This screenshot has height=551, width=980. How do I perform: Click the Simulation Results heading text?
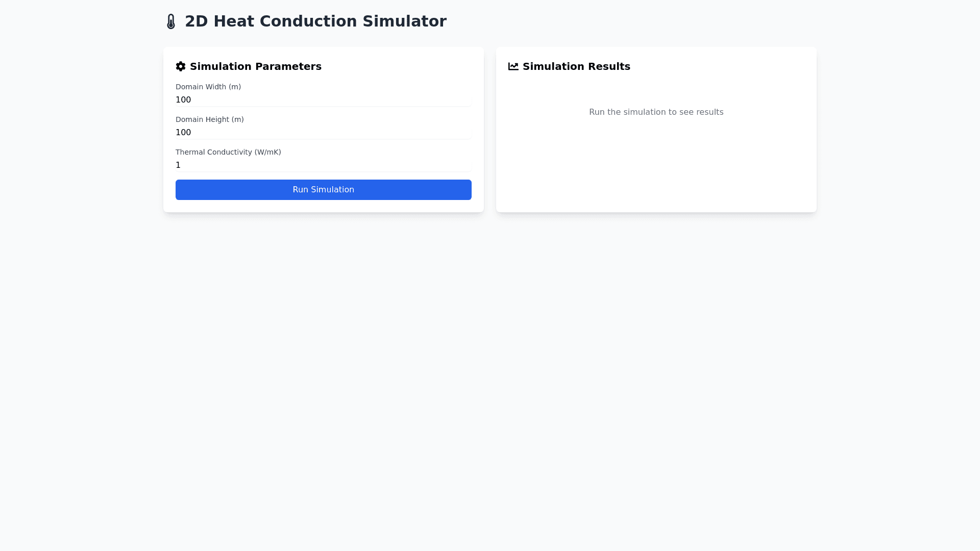click(576, 66)
